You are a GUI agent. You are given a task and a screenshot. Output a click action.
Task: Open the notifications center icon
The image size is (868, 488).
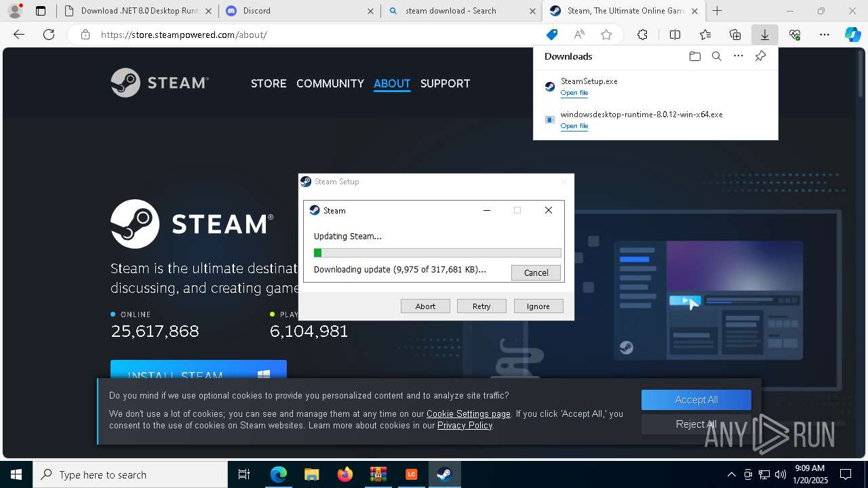click(x=846, y=474)
